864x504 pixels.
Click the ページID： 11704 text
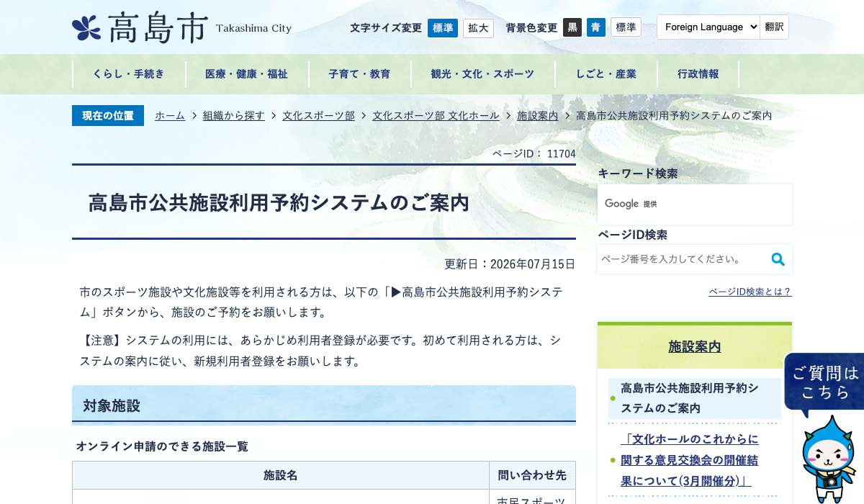[534, 153]
